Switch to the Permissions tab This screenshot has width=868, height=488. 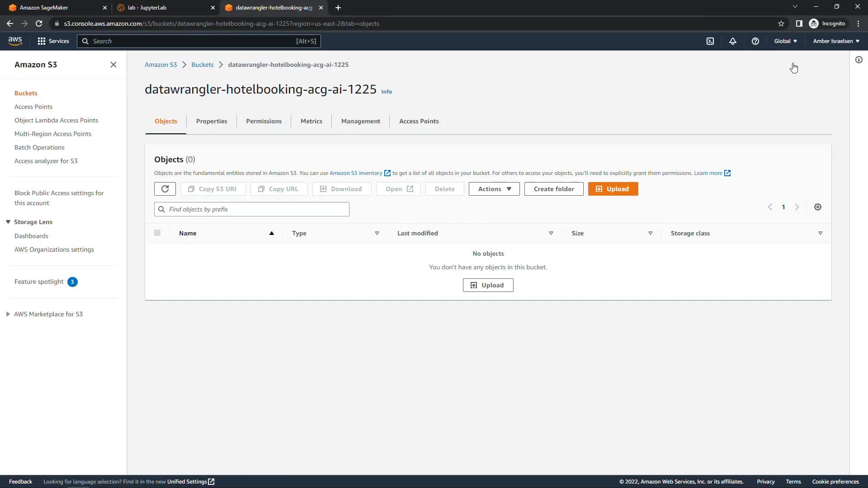264,121
